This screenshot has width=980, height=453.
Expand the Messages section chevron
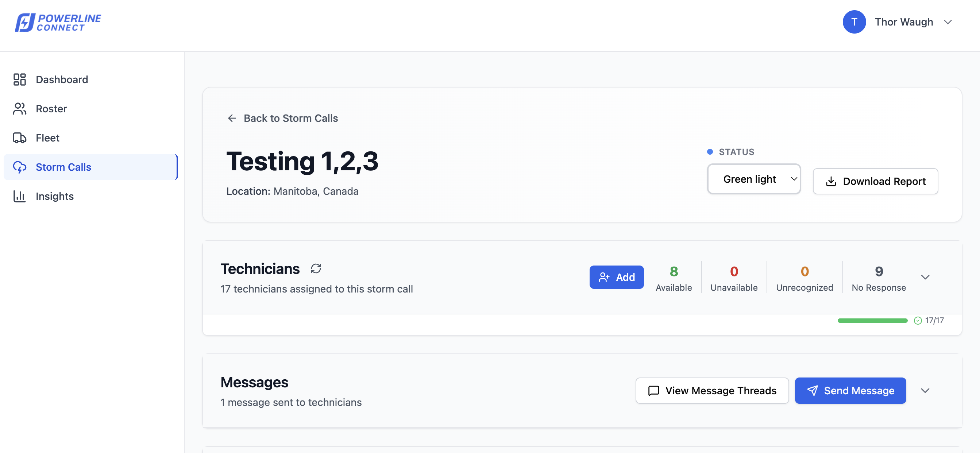(x=925, y=391)
